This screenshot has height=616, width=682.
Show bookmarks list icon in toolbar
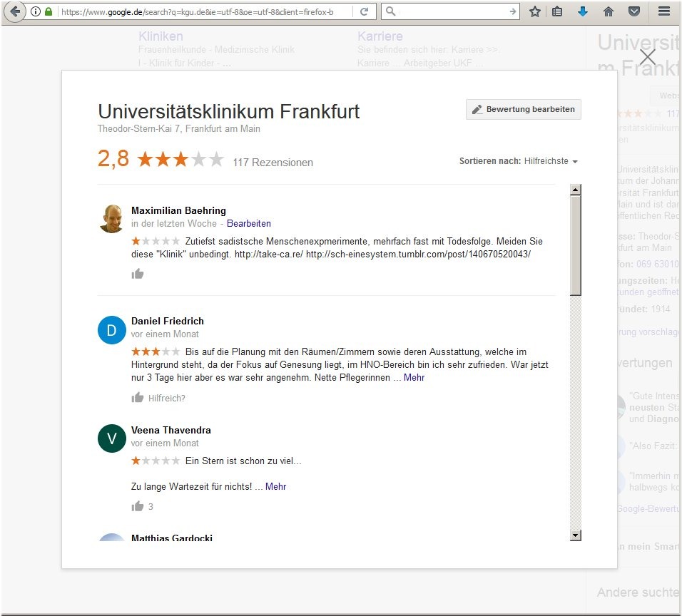click(x=557, y=11)
